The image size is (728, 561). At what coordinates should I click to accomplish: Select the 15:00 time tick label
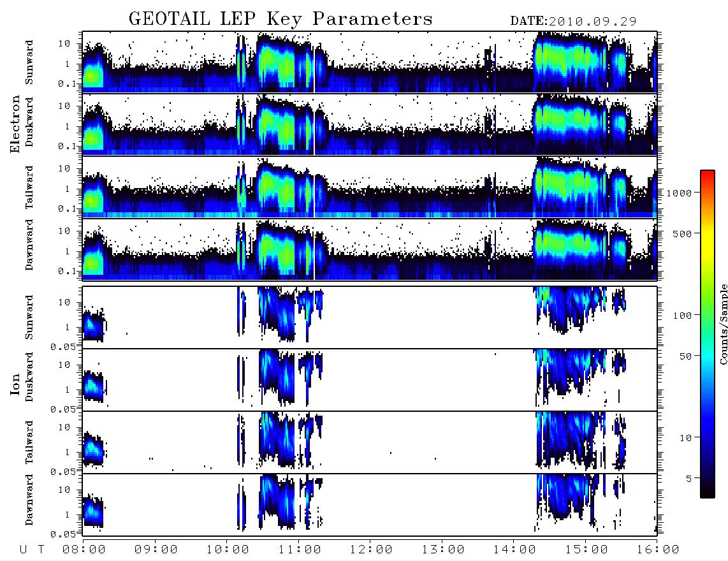pyautogui.click(x=586, y=550)
